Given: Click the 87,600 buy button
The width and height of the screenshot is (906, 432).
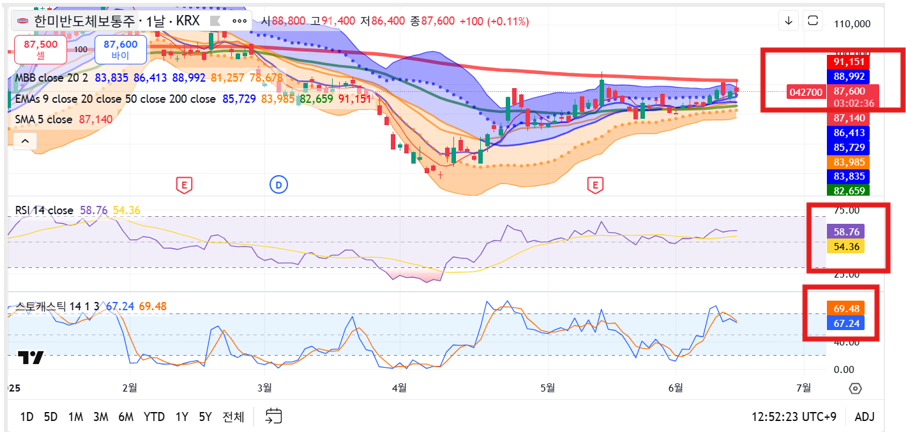Looking at the screenshot, I should click(121, 50).
